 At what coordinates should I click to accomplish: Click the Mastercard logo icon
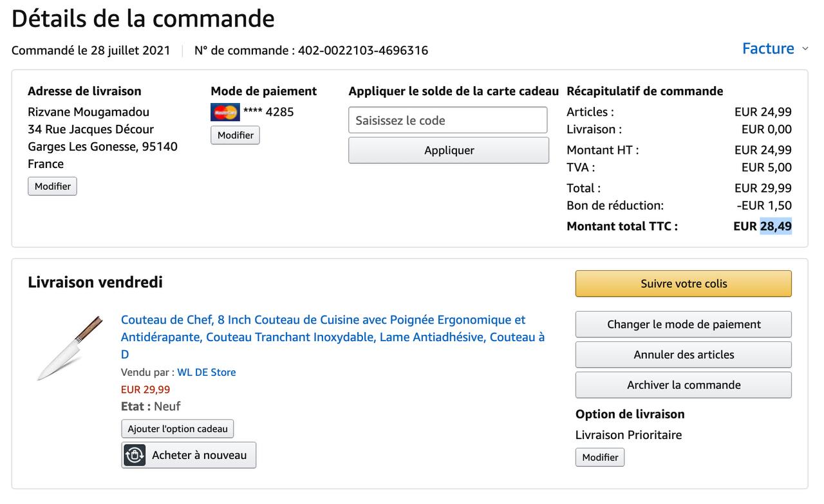[x=225, y=112]
